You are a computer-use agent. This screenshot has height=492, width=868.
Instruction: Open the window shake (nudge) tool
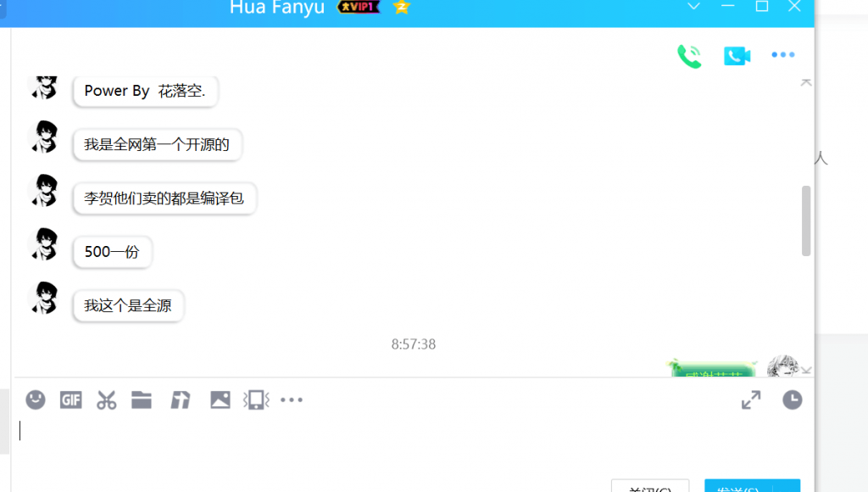[x=256, y=400]
